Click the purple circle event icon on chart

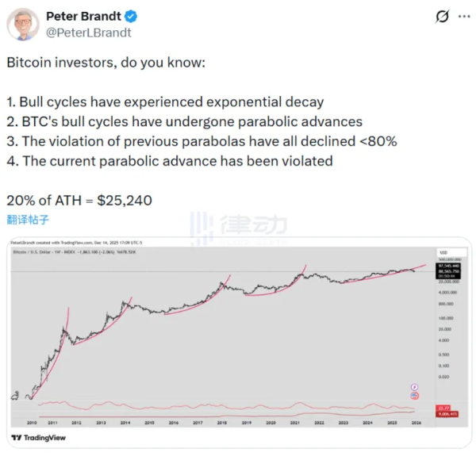click(414, 386)
